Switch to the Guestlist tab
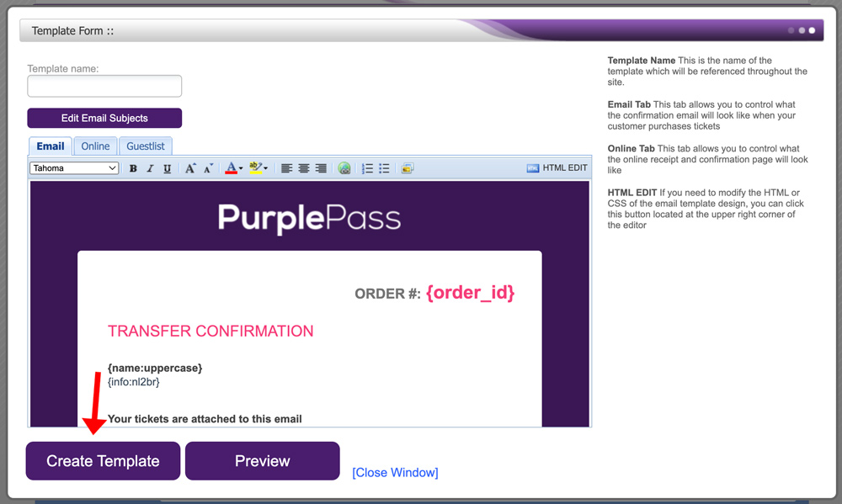 [x=146, y=146]
